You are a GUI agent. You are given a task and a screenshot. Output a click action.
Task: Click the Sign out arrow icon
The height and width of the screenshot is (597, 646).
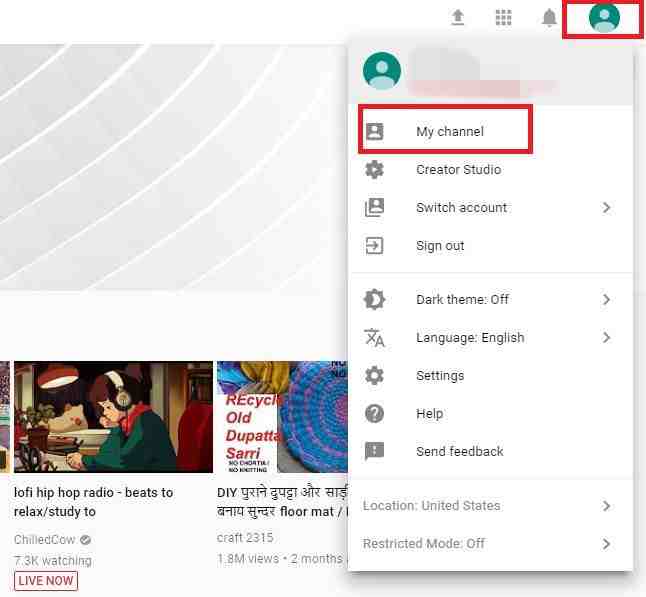[x=375, y=246]
